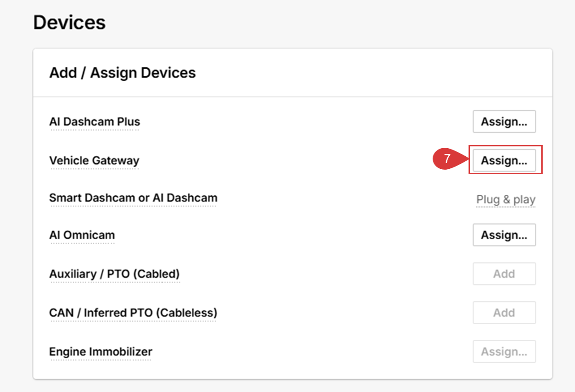Viewport: 575px width, 392px height.
Task: Assign a Vehicle Gateway device
Action: [504, 161]
